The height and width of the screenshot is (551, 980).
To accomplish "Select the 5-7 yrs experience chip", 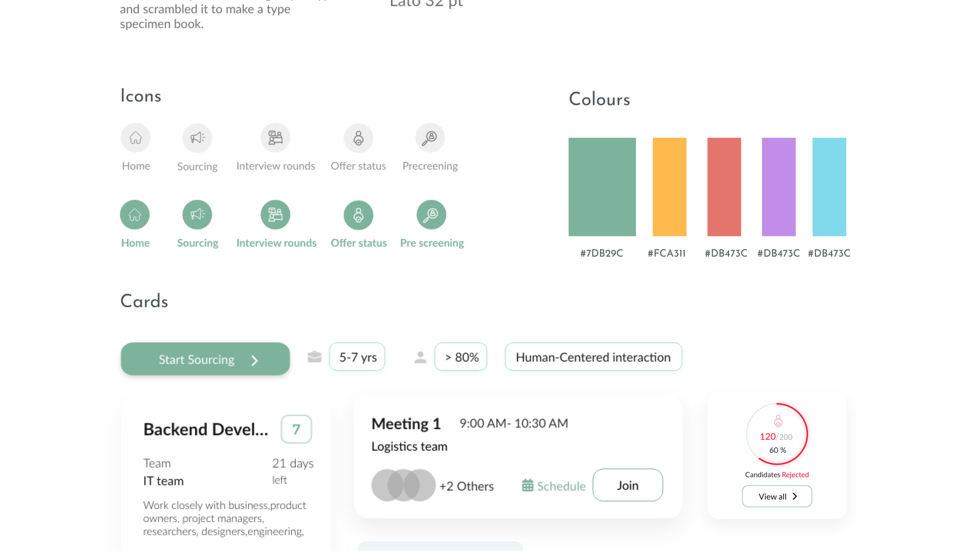I will pyautogui.click(x=357, y=357).
